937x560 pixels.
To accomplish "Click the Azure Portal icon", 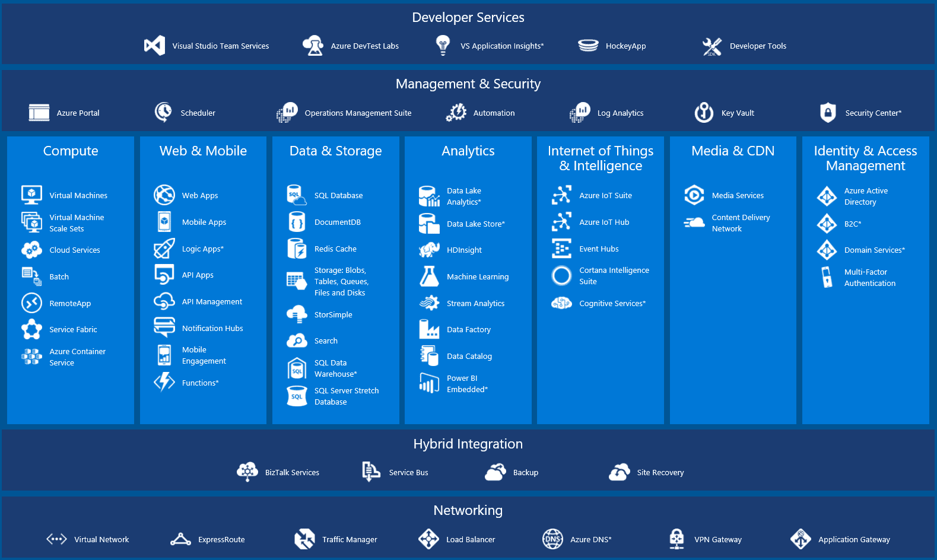I will 39,113.
